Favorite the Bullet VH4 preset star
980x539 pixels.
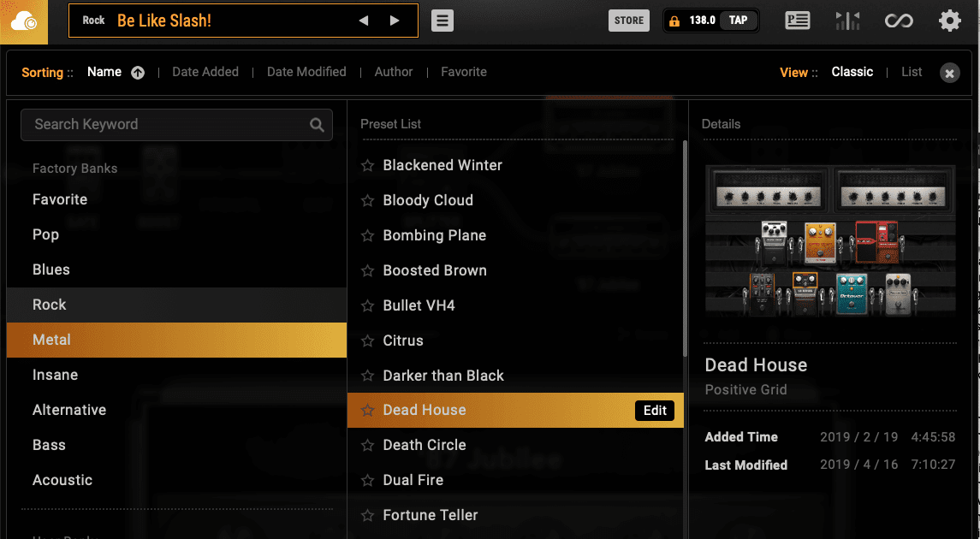[367, 306]
